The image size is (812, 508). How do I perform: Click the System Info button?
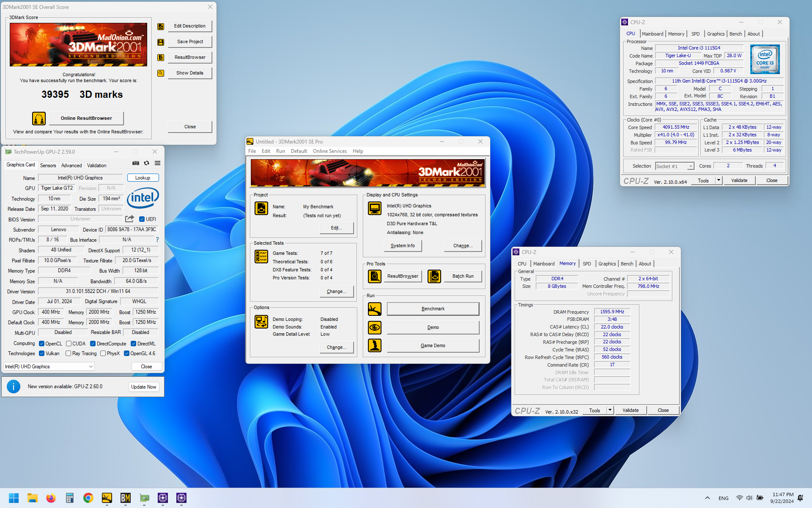(x=403, y=246)
